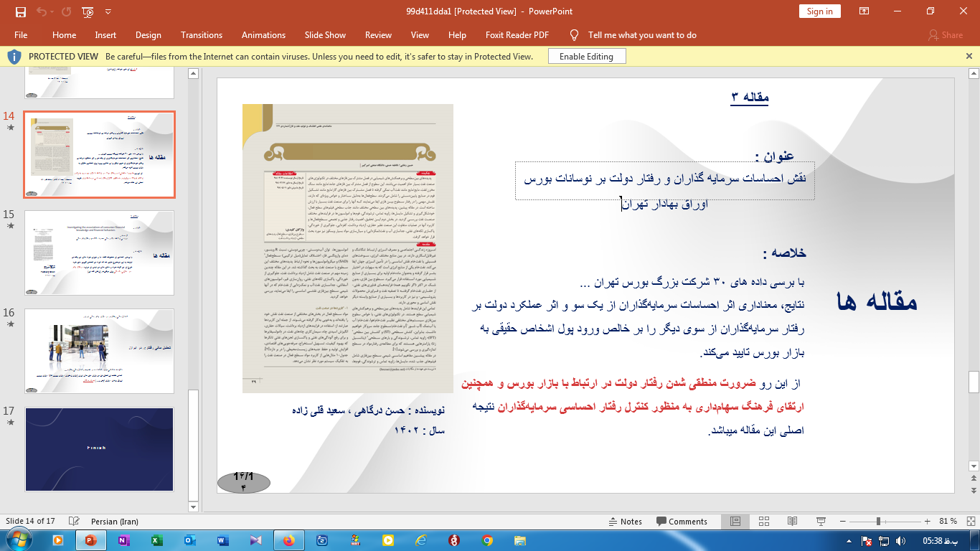Click the title text box on the slide

665,181
